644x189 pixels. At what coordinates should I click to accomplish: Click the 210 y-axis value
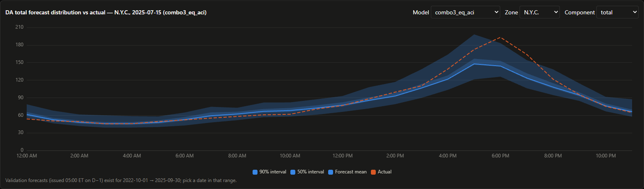[19, 27]
